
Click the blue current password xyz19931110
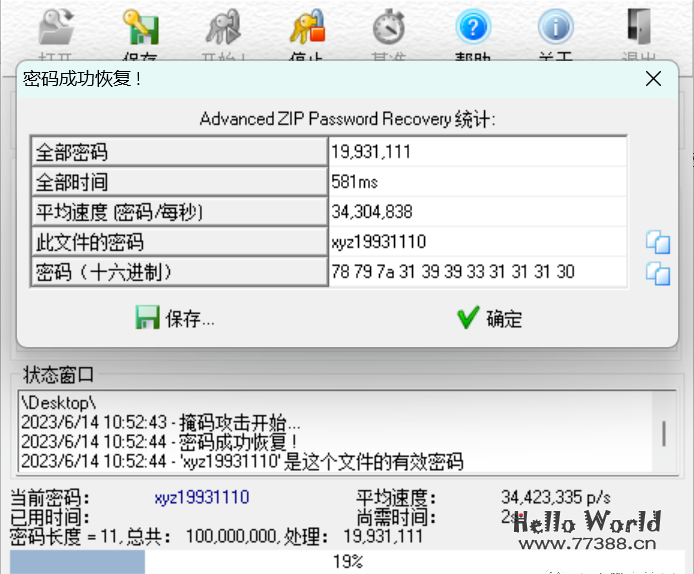202,497
